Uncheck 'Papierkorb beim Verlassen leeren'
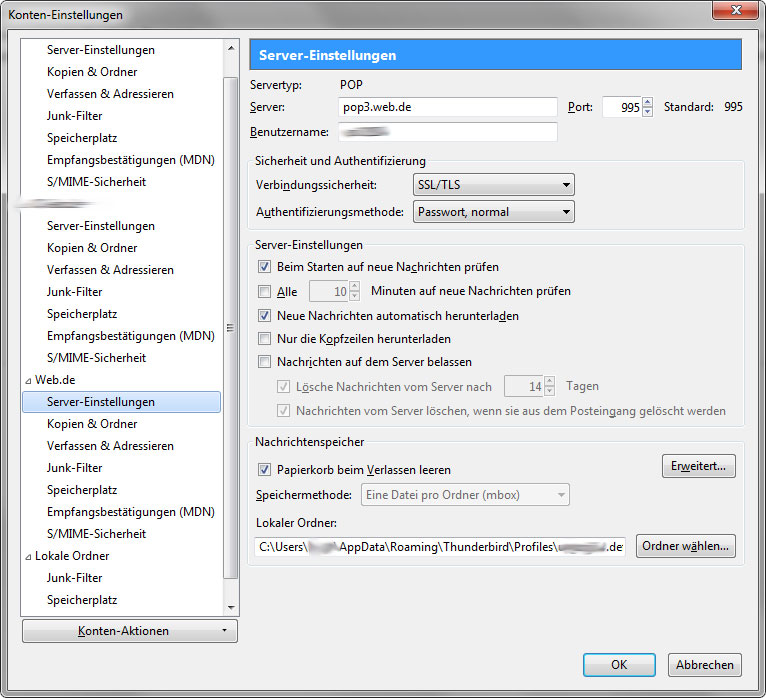The width and height of the screenshot is (766, 698). (x=264, y=470)
